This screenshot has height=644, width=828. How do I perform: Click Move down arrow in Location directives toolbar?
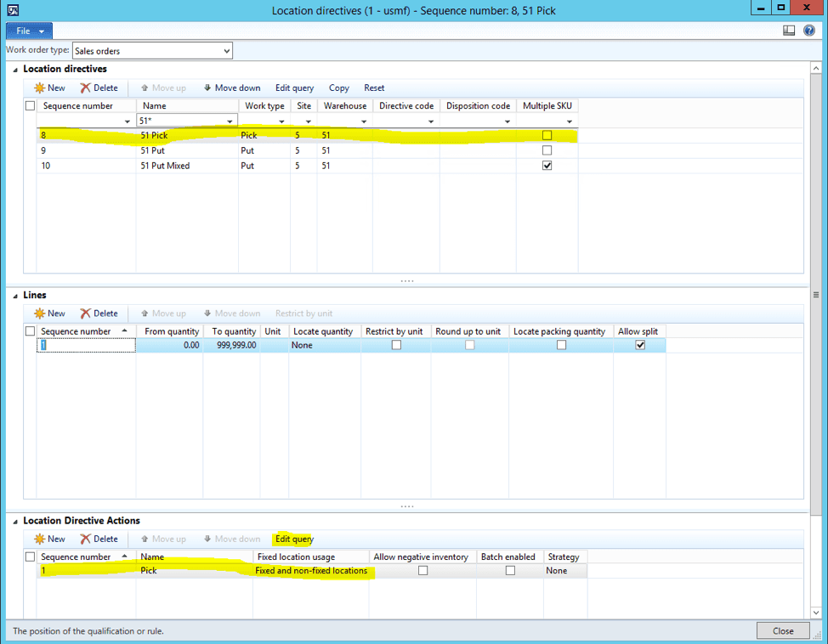coord(207,88)
